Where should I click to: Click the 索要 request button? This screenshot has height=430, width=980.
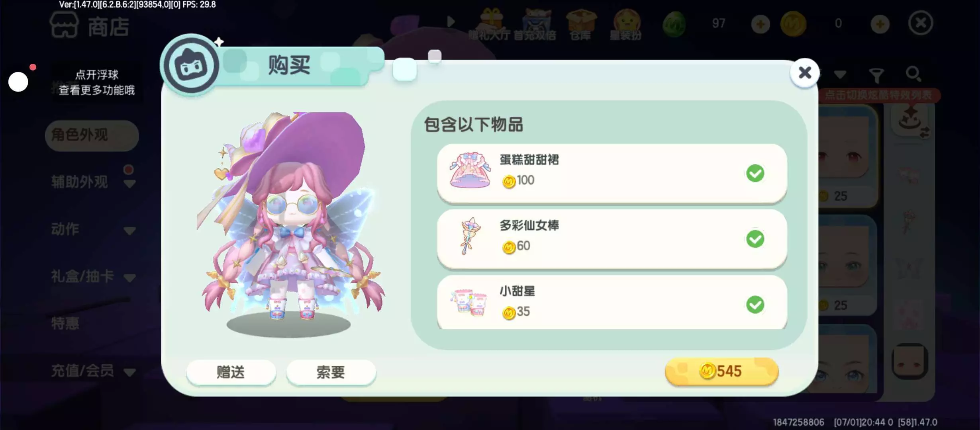(331, 372)
